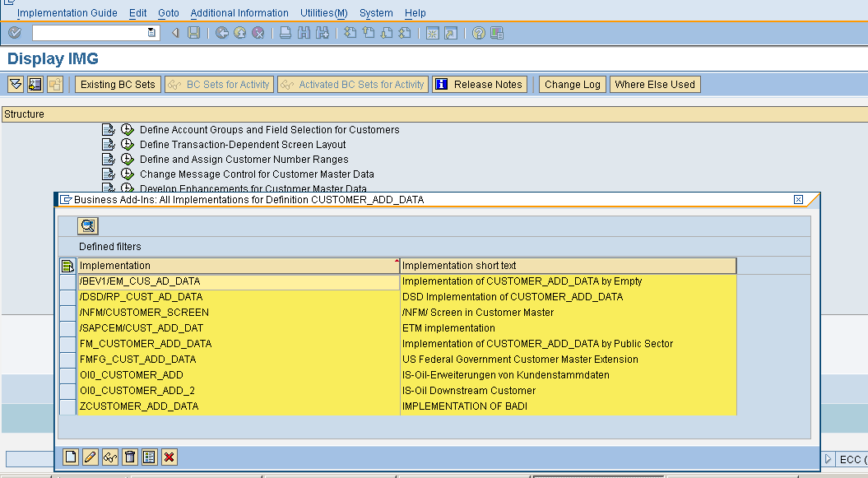Open Find using the binoculars icon

click(304, 34)
